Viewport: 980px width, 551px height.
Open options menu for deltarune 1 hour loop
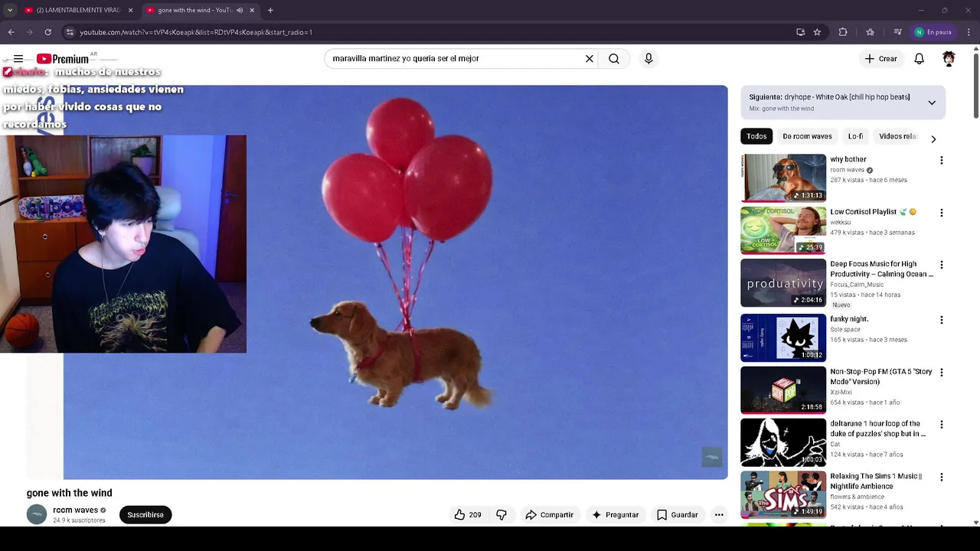(942, 425)
